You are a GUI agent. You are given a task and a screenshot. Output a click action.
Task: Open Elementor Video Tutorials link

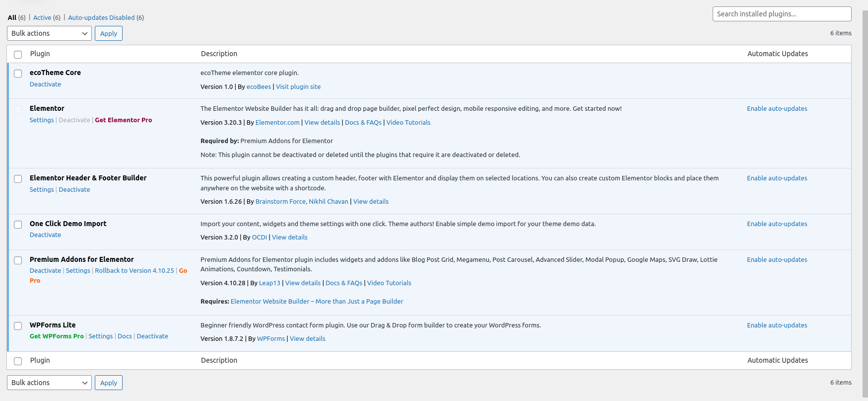[x=408, y=122]
